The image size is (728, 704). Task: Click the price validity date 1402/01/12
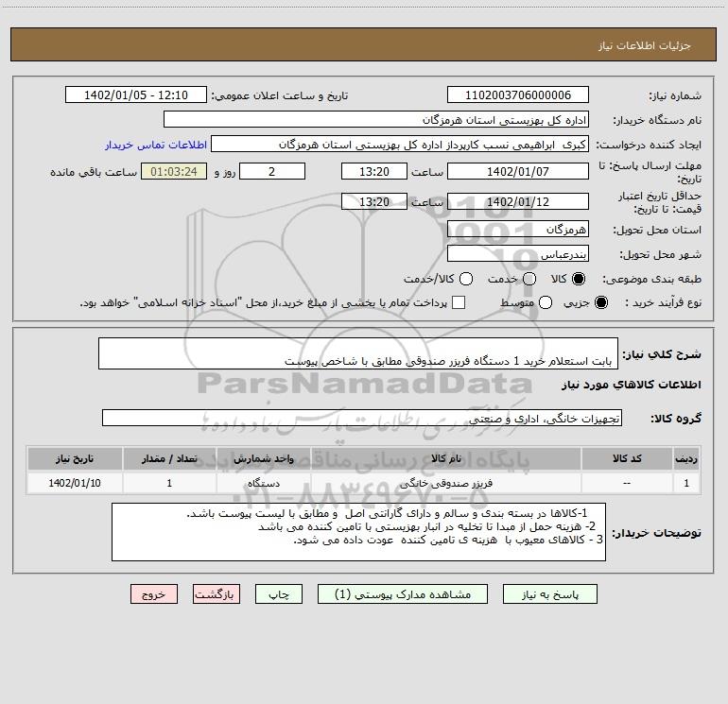tap(518, 202)
